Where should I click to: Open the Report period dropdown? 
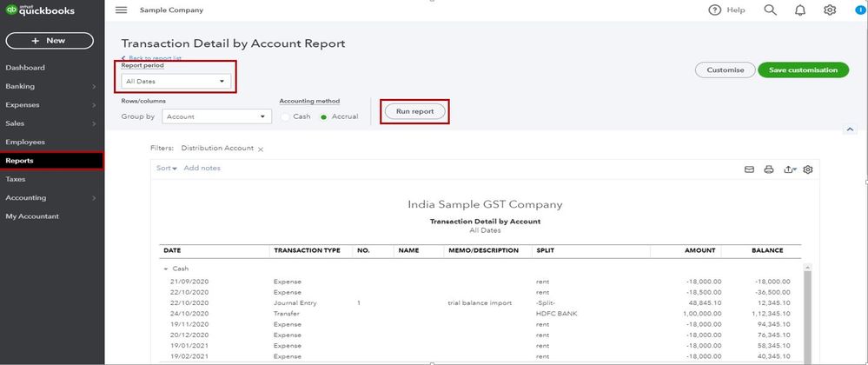pos(176,82)
